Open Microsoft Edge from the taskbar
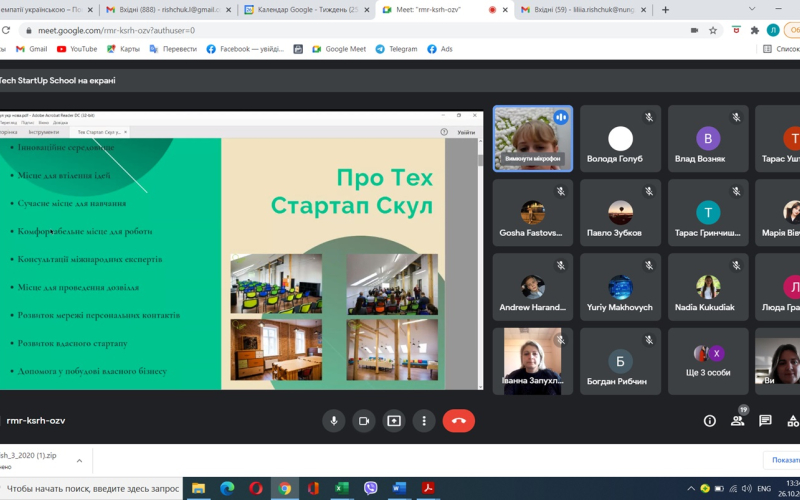Image resolution: width=800 pixels, height=500 pixels. (x=227, y=489)
